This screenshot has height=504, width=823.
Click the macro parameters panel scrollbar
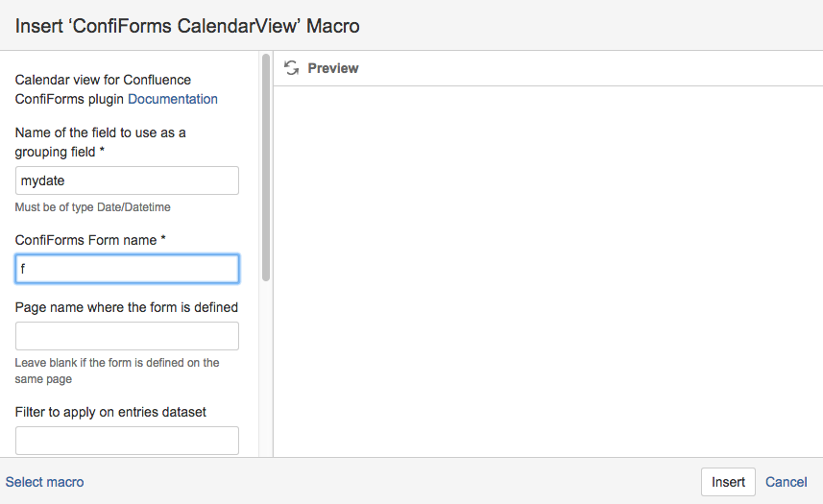266,167
